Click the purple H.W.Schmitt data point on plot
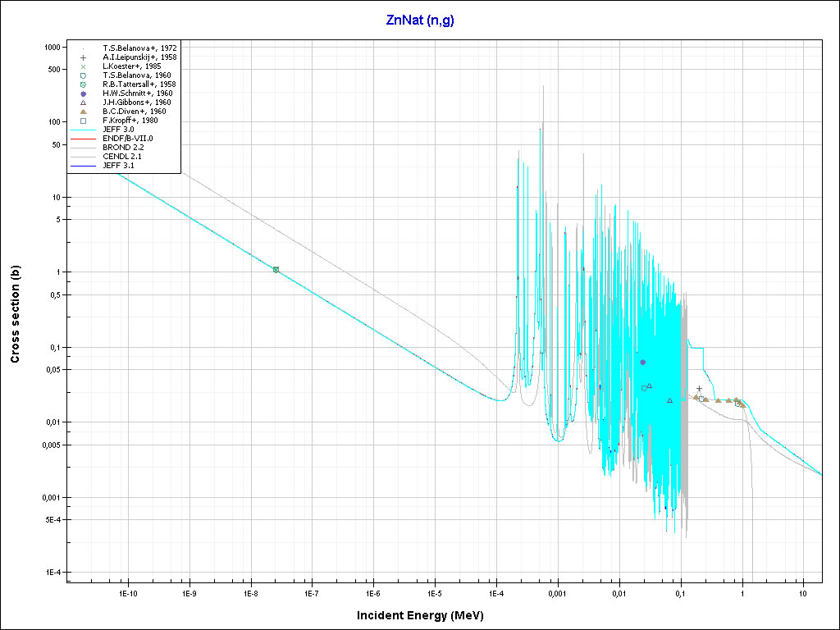Screen dimensions: 840x630 [x=643, y=362]
